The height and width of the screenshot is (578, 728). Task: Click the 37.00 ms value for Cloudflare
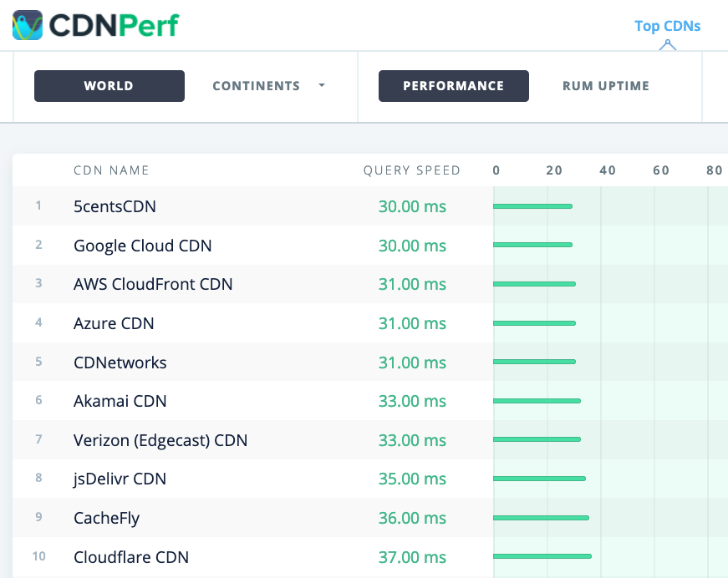click(412, 557)
